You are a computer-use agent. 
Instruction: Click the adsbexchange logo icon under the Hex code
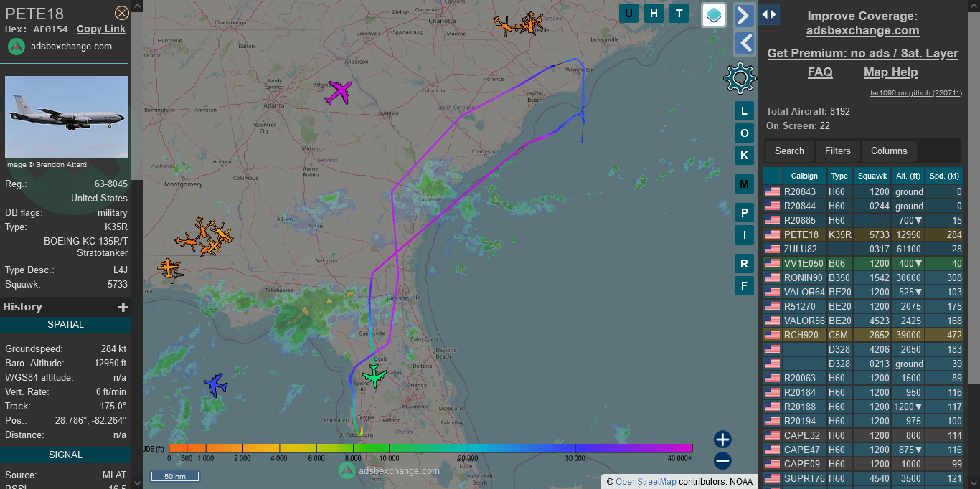17,47
